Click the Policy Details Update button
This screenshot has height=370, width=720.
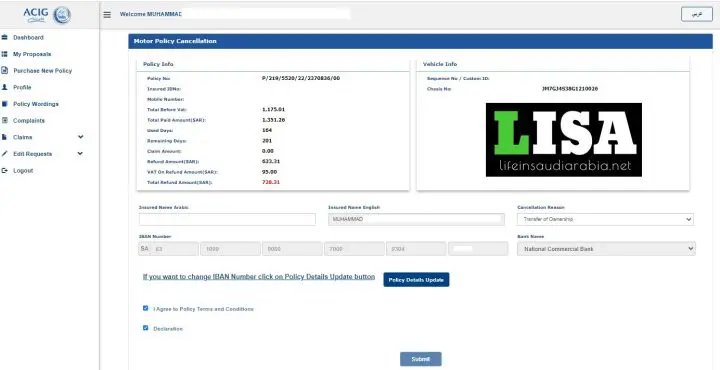pyautogui.click(x=416, y=280)
